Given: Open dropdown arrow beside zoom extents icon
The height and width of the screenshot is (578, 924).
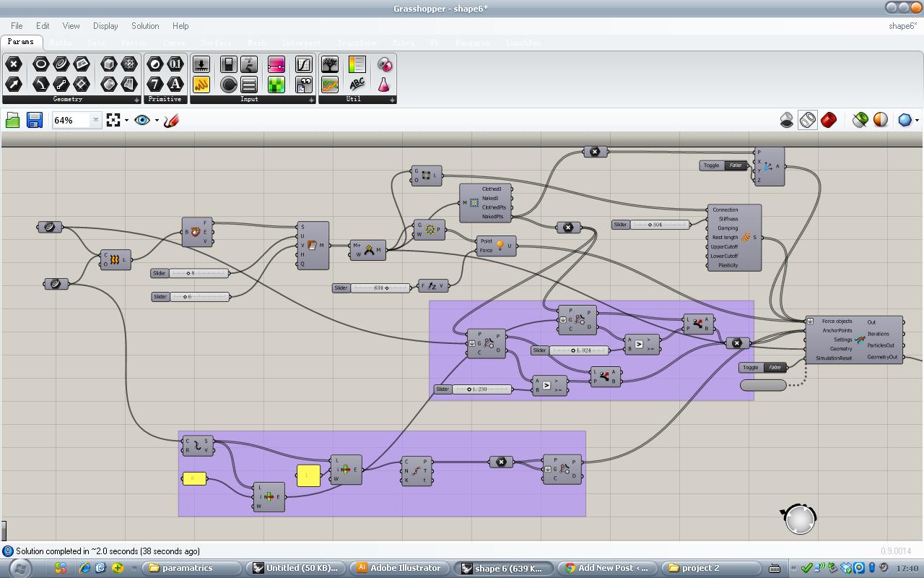Looking at the screenshot, I should pyautogui.click(x=126, y=121).
